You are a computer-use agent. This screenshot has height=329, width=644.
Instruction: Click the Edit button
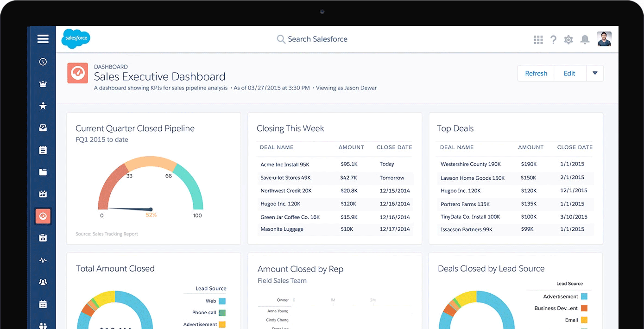(x=569, y=73)
